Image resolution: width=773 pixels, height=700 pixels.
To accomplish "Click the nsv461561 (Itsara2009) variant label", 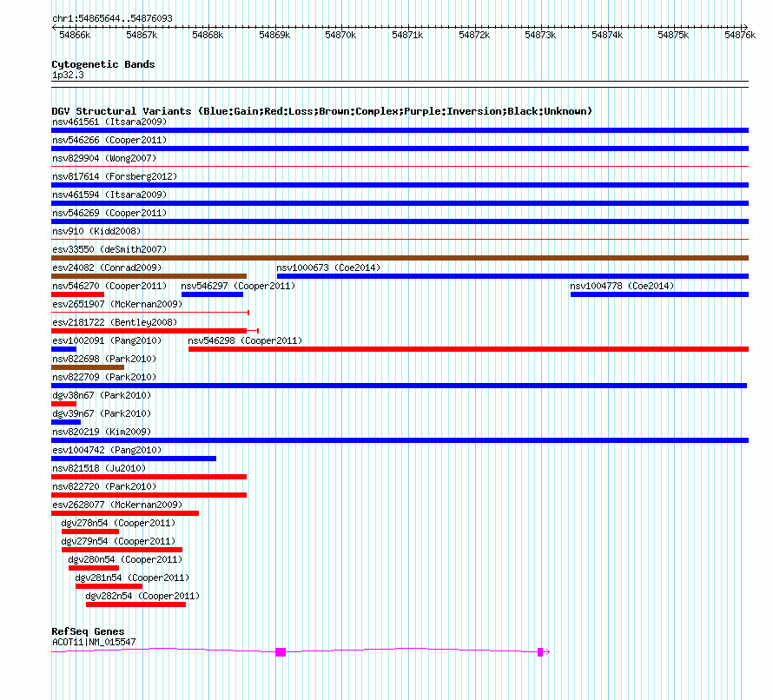I will (109, 122).
